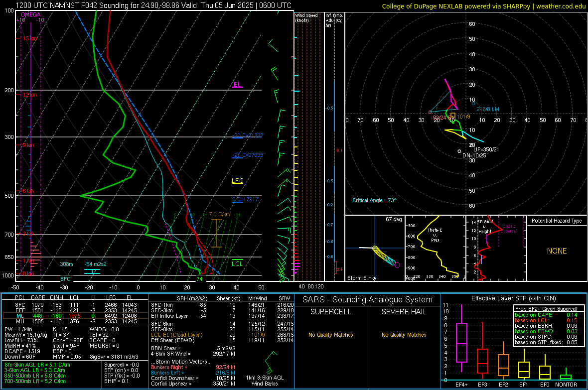Click the Inf. Temp. Adv. panel header
588x390 pixels.
coord(334,20)
